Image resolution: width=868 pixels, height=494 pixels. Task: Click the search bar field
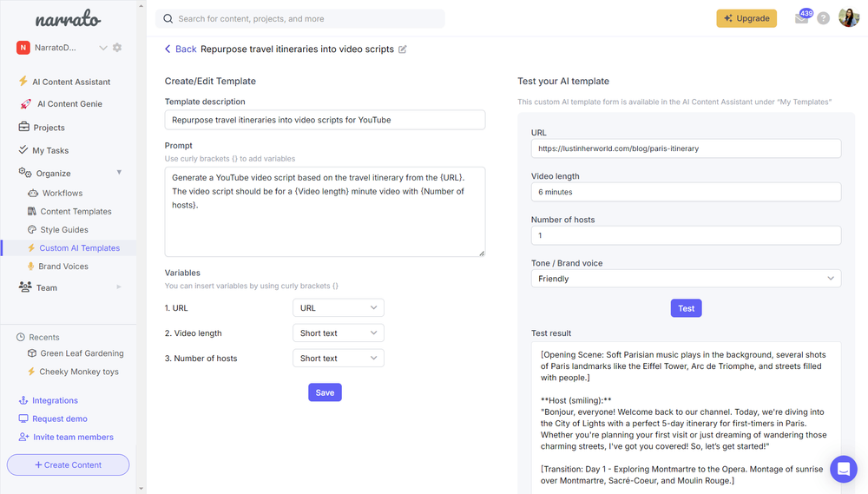[300, 19]
